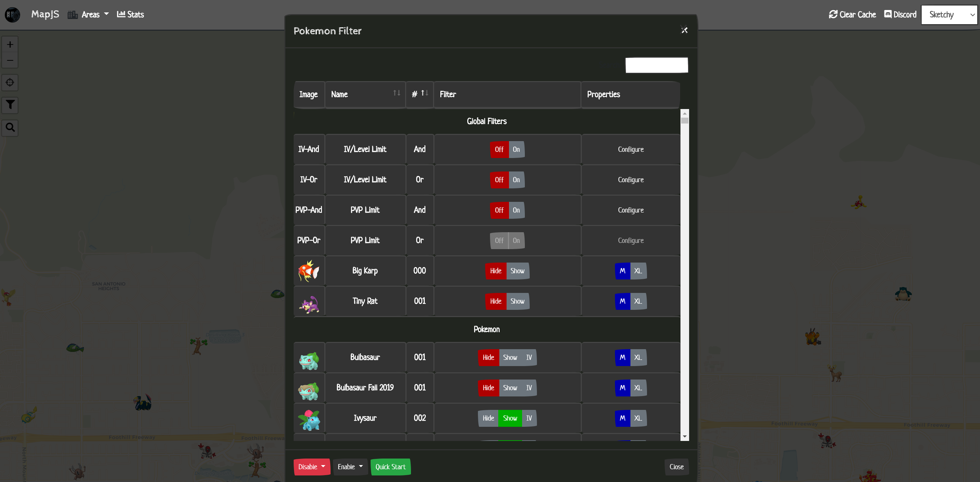Image resolution: width=980 pixels, height=482 pixels.
Task: Switch Ivysaur filter to Hide
Action: click(488, 418)
